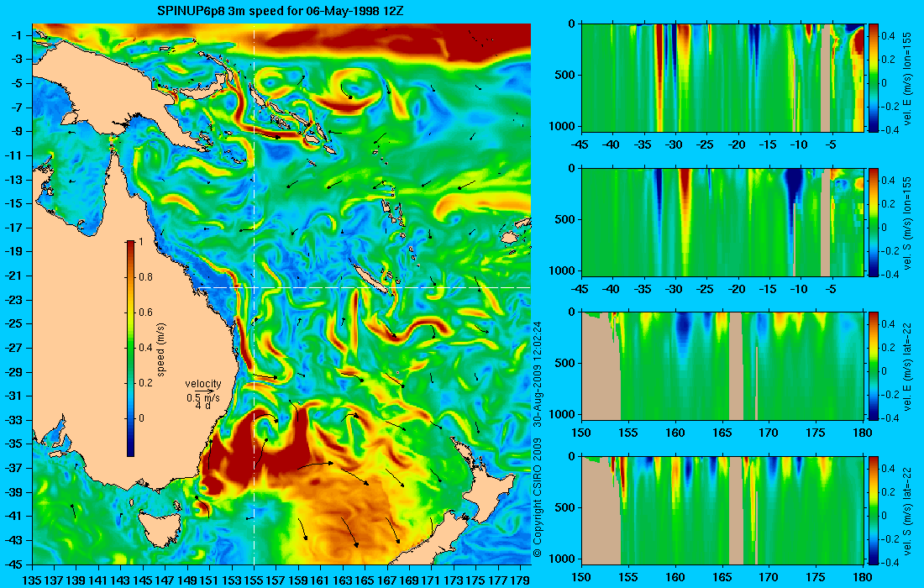Image resolution: width=924 pixels, height=588 pixels.
Task: Click the colour bar beside the vel. S lat=-22 section
Action: tap(874, 510)
